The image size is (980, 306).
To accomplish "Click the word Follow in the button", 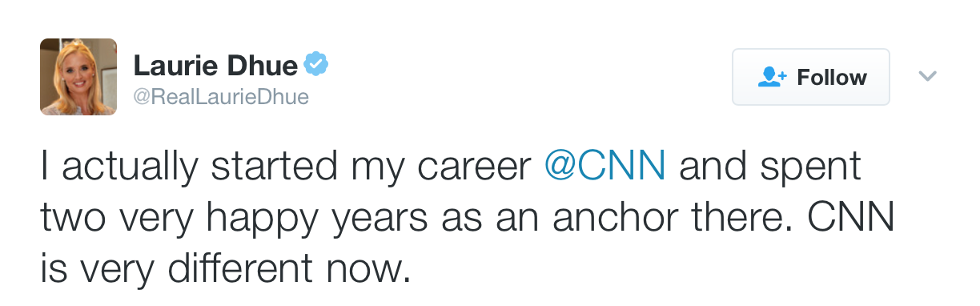I will [x=832, y=77].
